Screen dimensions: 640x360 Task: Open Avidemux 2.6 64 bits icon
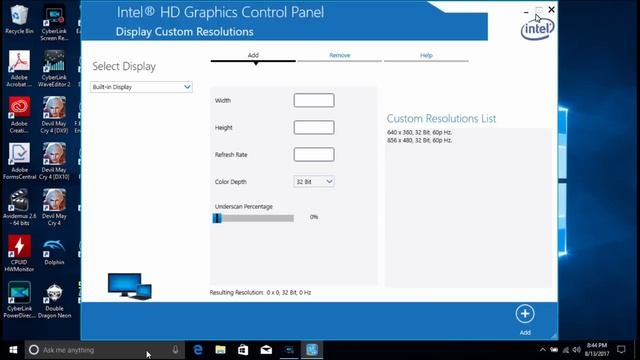(19, 207)
